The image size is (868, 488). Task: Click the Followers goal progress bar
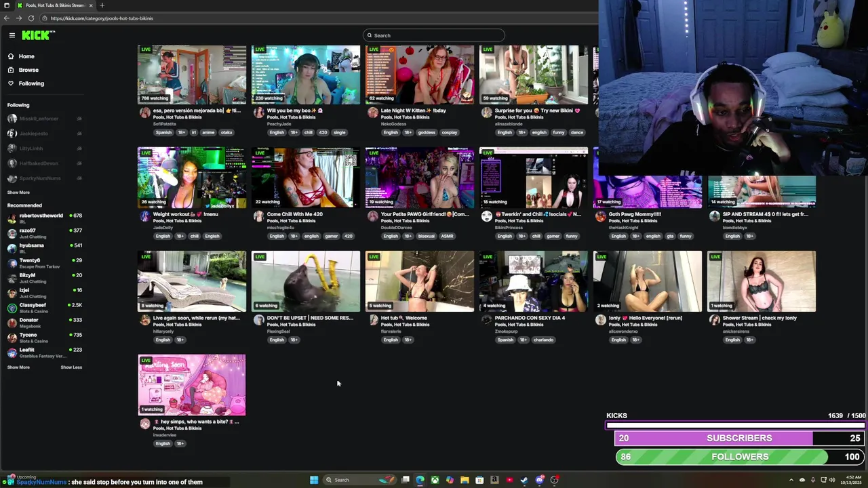pyautogui.click(x=740, y=457)
